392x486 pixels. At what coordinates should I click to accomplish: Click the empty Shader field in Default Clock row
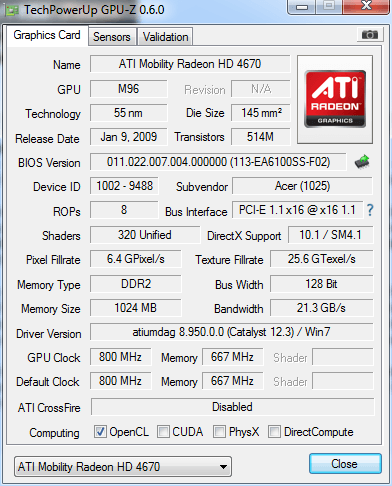pyautogui.click(x=343, y=381)
